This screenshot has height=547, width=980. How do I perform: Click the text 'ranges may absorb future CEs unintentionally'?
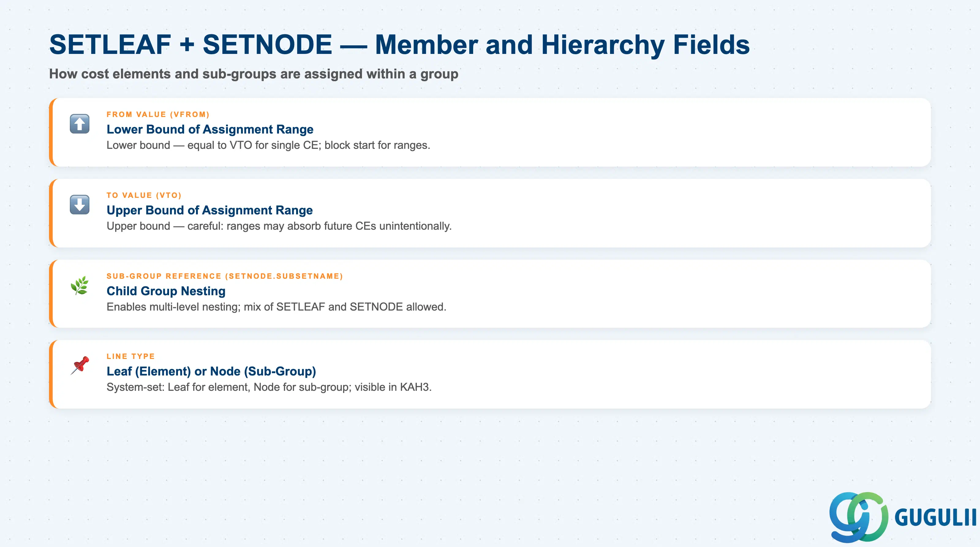pyautogui.click(x=337, y=226)
